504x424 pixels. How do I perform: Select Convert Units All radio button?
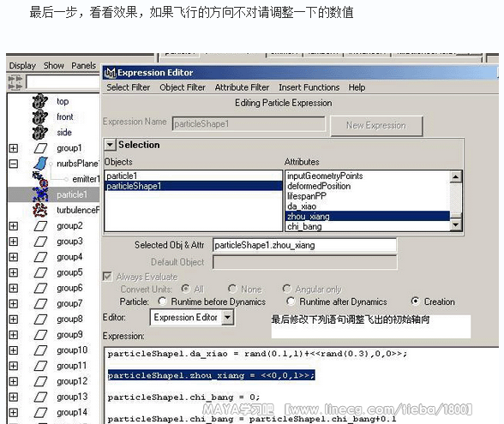point(185,289)
